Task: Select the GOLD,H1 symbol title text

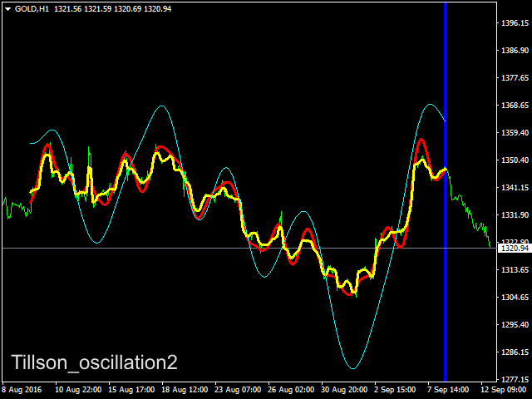Action: 32,9
